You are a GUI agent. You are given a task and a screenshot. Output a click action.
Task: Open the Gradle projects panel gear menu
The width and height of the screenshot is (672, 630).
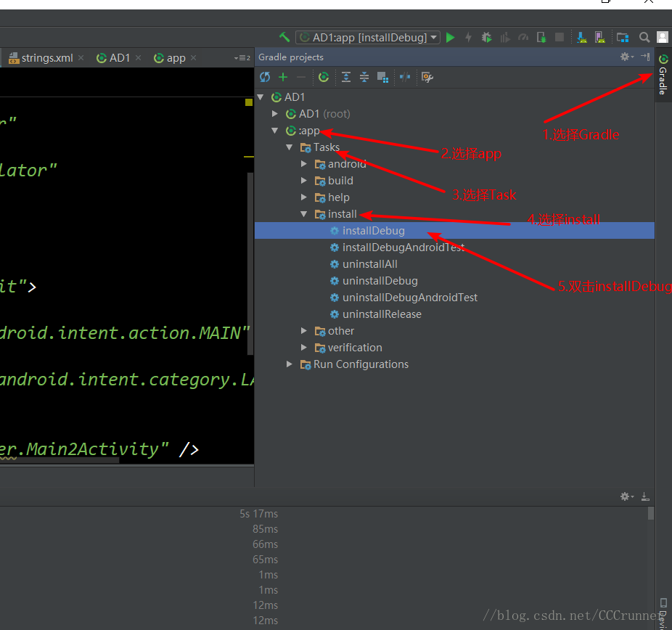626,57
